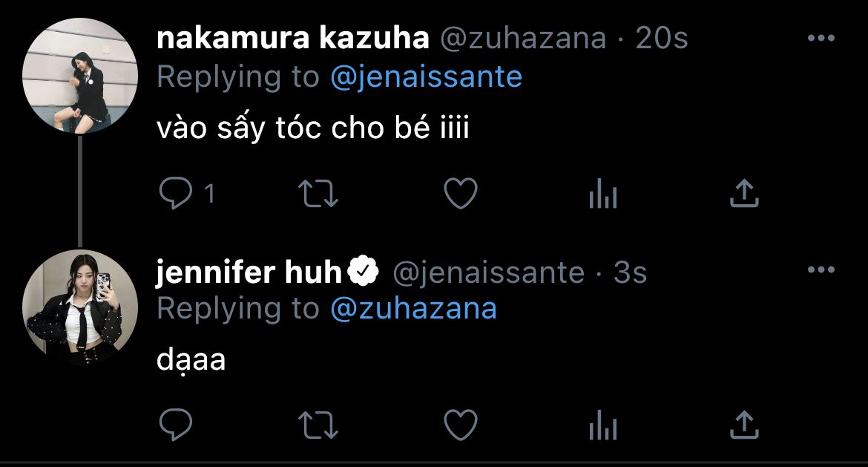Click the @jenaissante mention link
The height and width of the screenshot is (467, 868).
pyautogui.click(x=426, y=76)
